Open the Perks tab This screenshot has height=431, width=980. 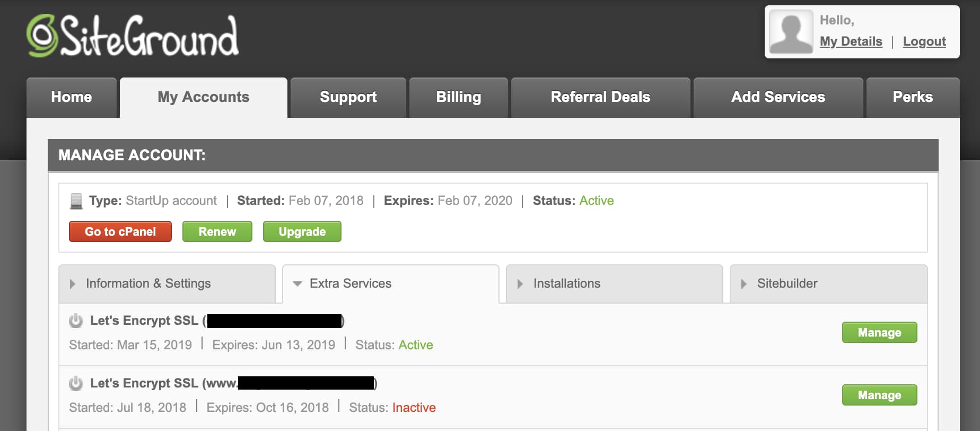[912, 97]
